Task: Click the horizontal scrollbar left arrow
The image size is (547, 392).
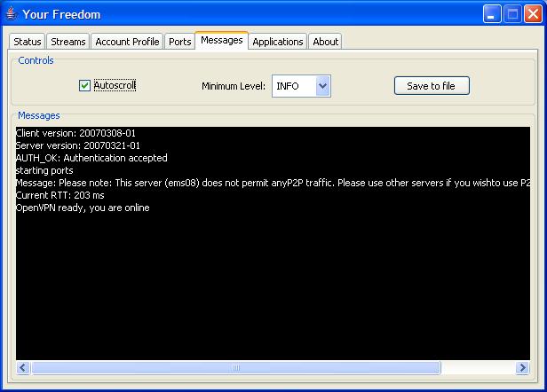Action: click(23, 367)
